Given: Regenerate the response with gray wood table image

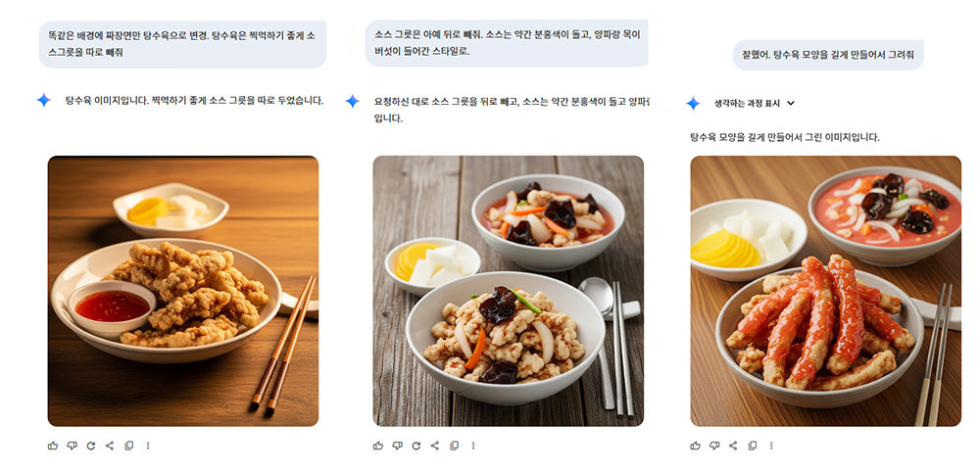Looking at the screenshot, I should [416, 446].
